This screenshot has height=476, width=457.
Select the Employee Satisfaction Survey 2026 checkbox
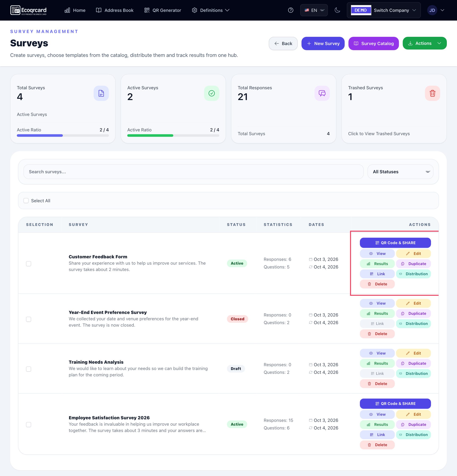pyautogui.click(x=29, y=425)
